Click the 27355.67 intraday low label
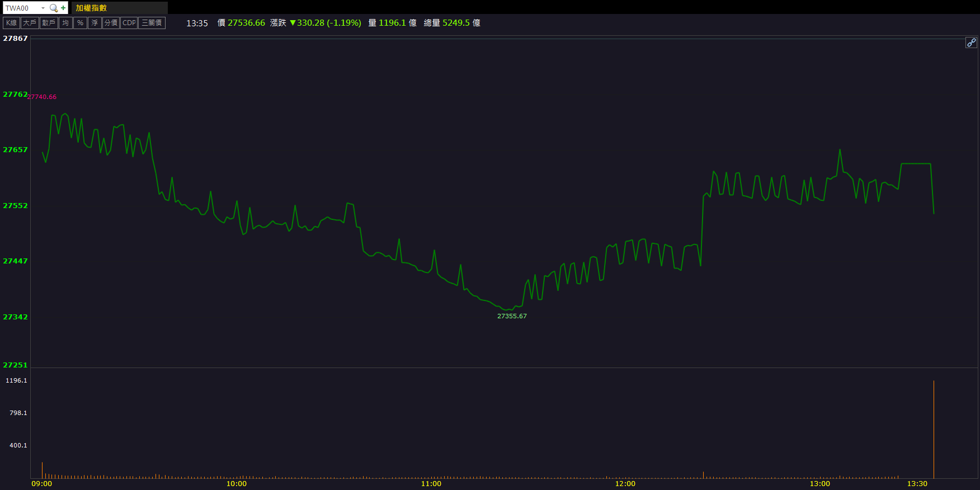The image size is (980, 490). tap(512, 316)
